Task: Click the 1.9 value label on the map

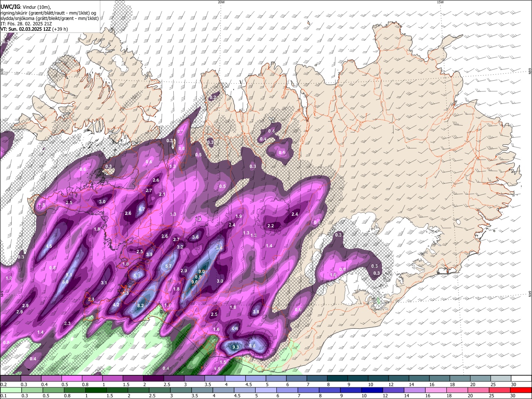Action: point(239,217)
